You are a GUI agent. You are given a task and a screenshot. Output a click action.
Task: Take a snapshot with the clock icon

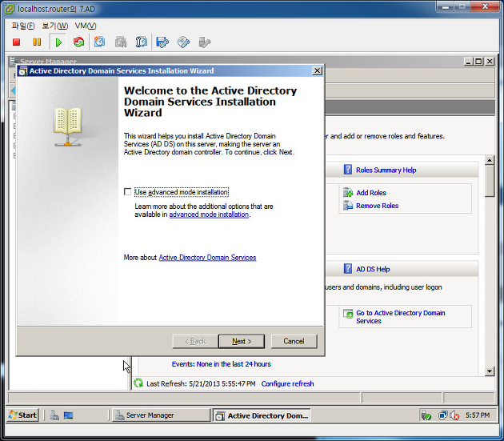click(x=99, y=42)
